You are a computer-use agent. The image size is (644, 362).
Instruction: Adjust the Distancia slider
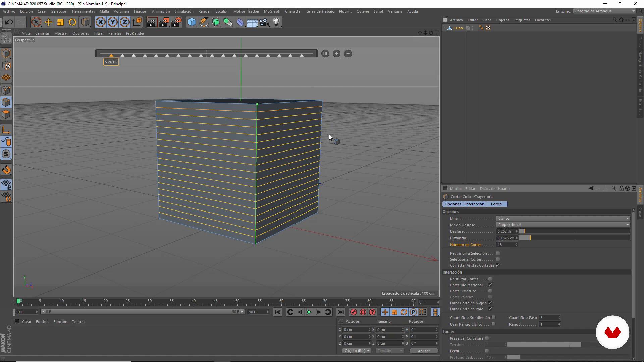[x=574, y=238]
